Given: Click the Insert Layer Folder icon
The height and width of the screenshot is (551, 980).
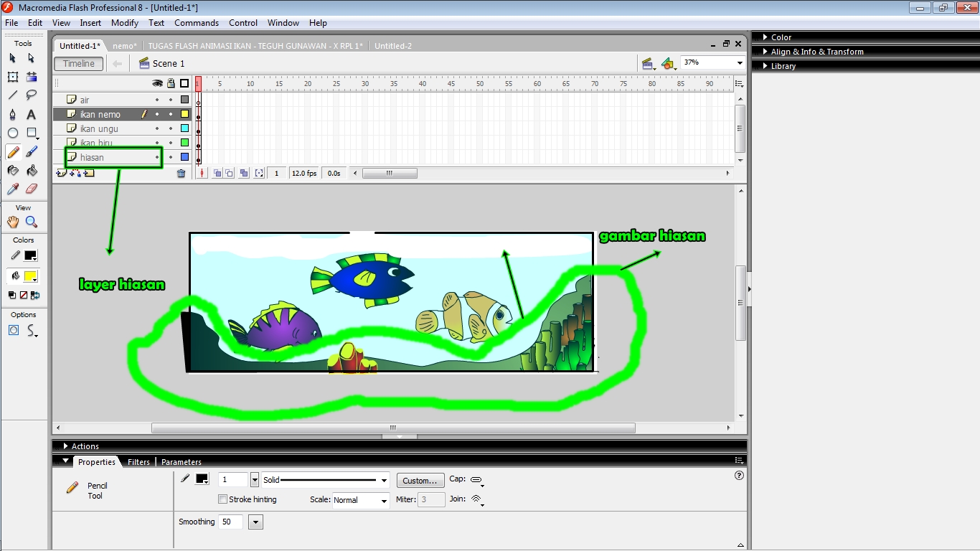Looking at the screenshot, I should coord(89,173).
